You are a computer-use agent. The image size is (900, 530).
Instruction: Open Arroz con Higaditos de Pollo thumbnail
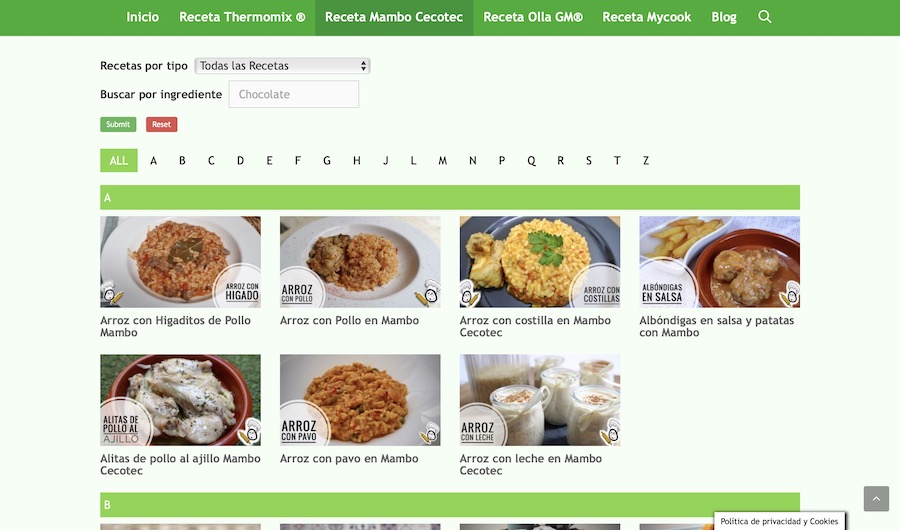click(180, 262)
